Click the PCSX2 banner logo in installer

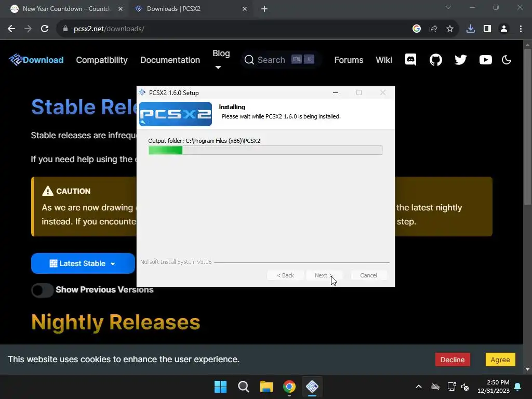pyautogui.click(x=176, y=114)
